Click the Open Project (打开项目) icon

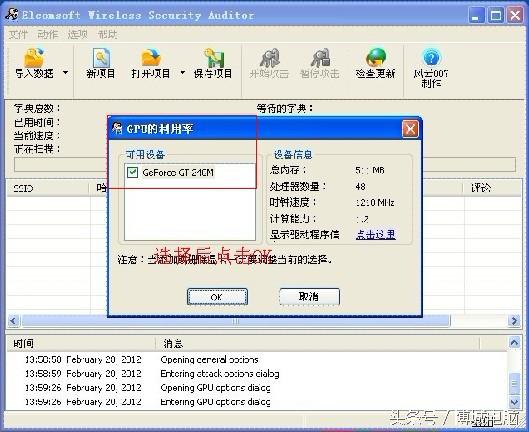pyautogui.click(x=150, y=57)
